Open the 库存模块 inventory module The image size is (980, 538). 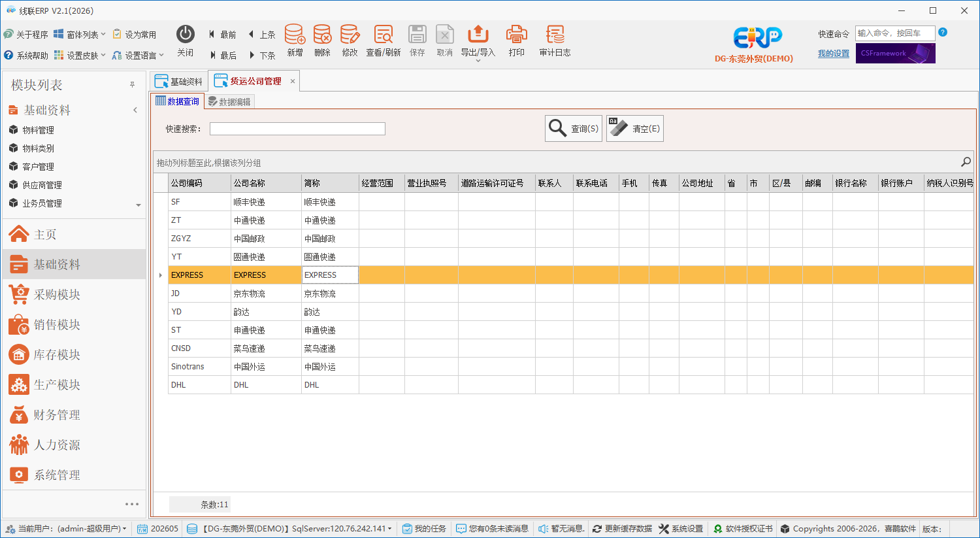coord(74,354)
